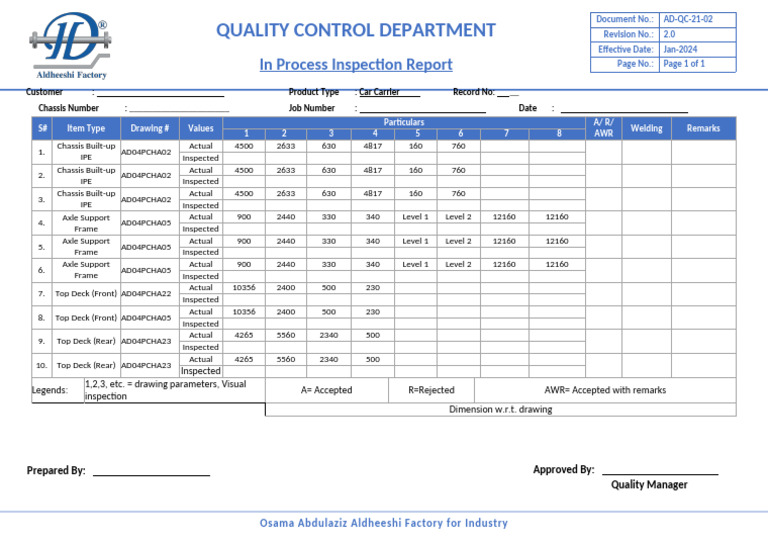Click 'Level 1' in row 4
This screenshot has height=543, width=768.
[x=415, y=217]
